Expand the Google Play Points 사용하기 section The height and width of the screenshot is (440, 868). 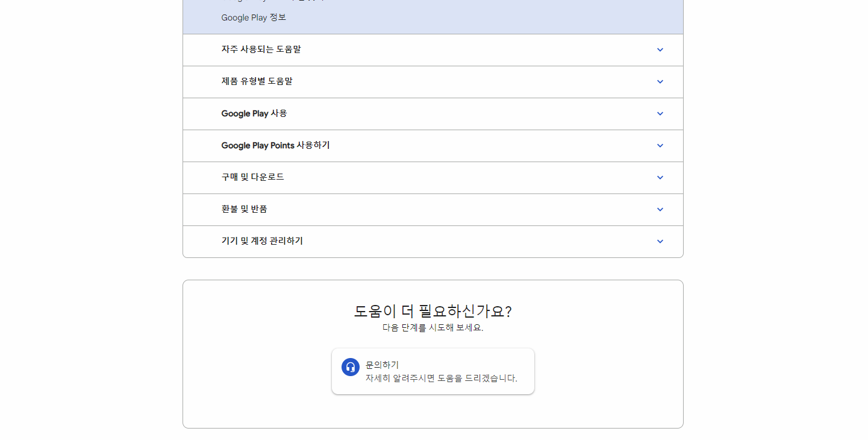[432, 145]
